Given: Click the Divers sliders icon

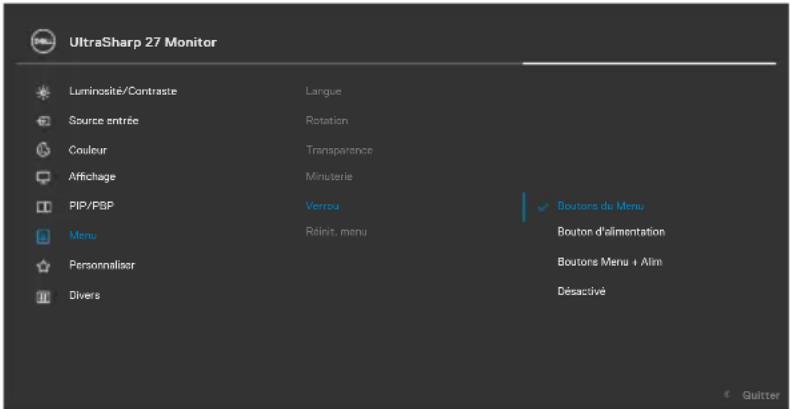Looking at the screenshot, I should pos(44,296).
